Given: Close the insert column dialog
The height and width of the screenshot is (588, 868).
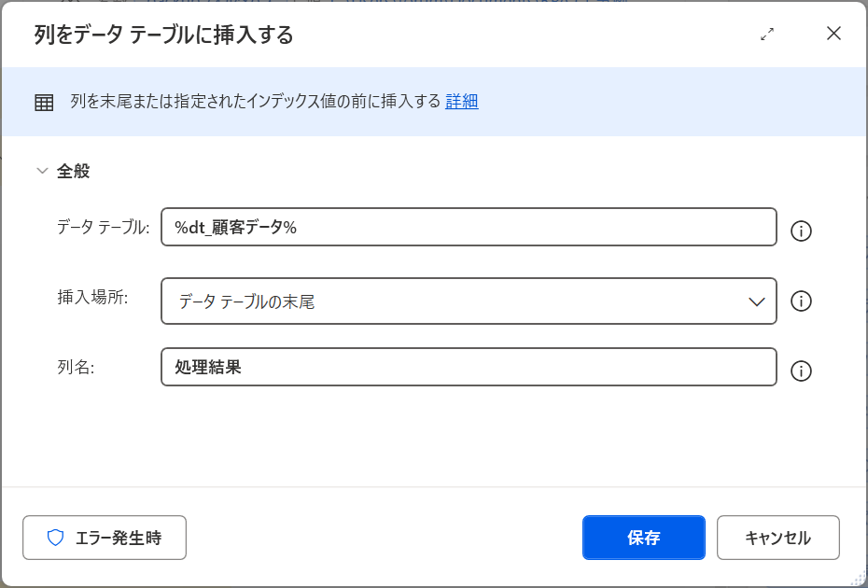Looking at the screenshot, I should [833, 35].
